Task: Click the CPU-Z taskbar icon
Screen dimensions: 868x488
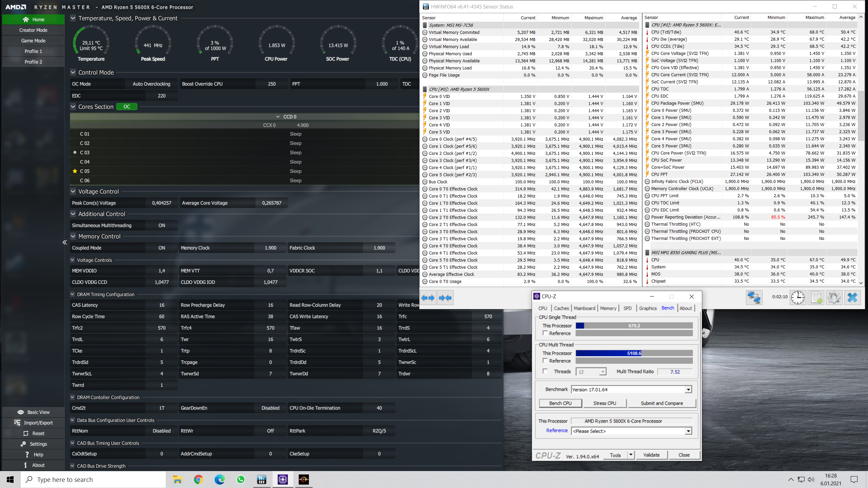Action: coord(282,480)
